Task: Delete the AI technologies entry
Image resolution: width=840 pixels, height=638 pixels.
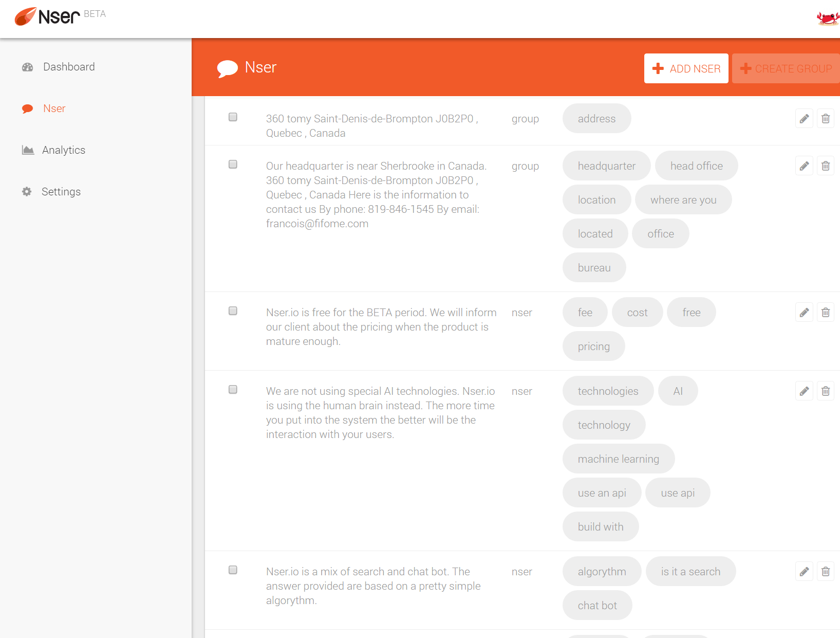Action: point(826,391)
